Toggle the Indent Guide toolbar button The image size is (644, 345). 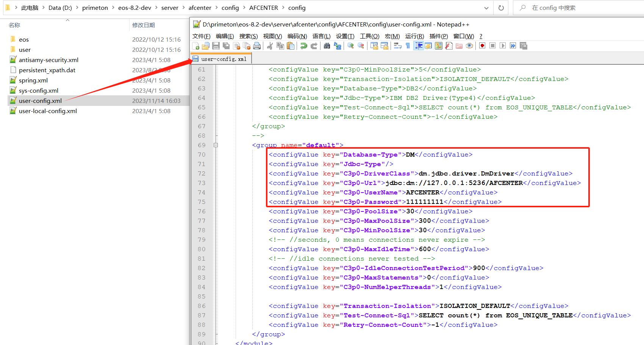[x=419, y=46]
